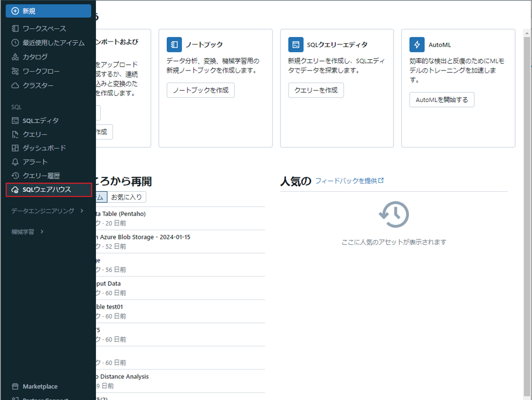The image size is (532, 400).
Task: Open the クラスター cloud icon
Action: [16, 86]
